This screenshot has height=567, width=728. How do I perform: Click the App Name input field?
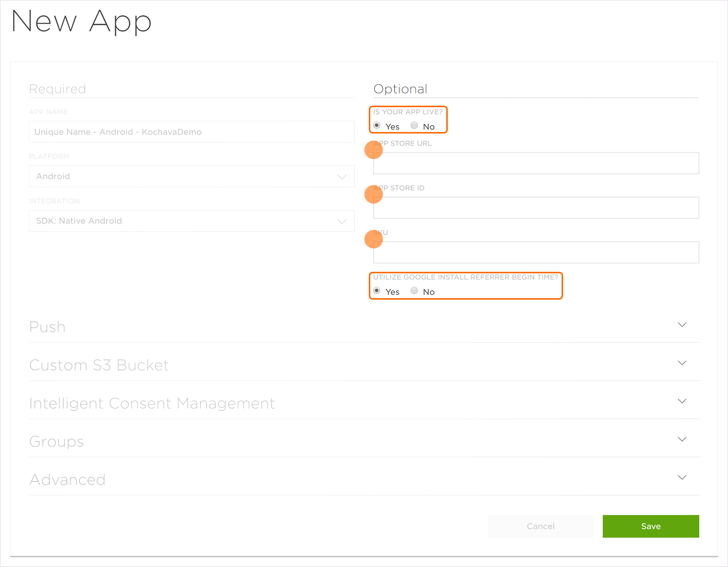192,132
